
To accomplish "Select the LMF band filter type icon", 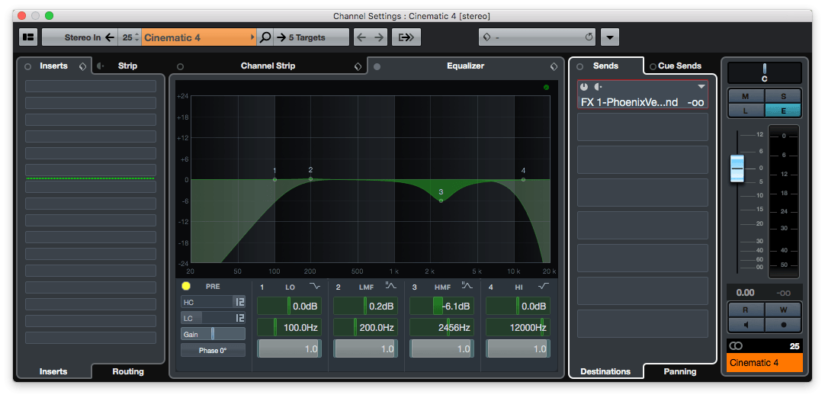I will pyautogui.click(x=391, y=286).
